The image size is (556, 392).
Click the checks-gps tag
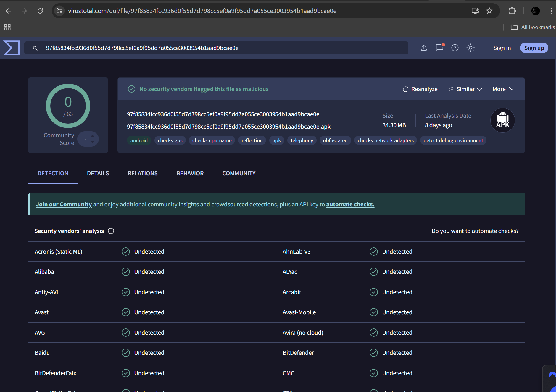coord(170,140)
